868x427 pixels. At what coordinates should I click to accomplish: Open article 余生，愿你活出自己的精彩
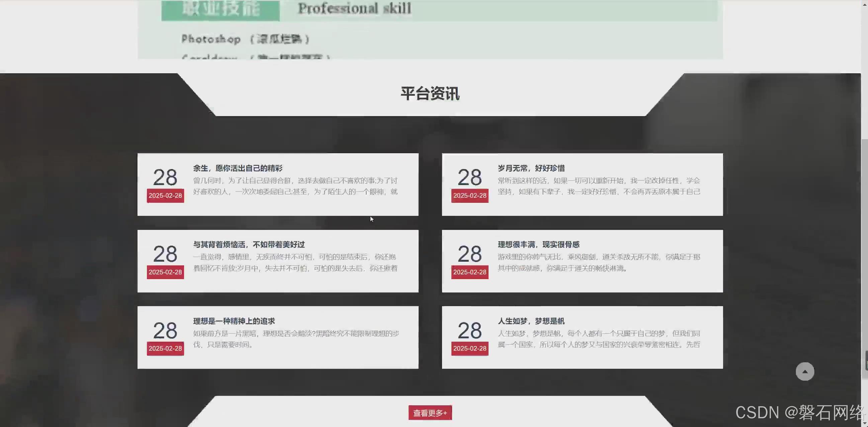(238, 168)
